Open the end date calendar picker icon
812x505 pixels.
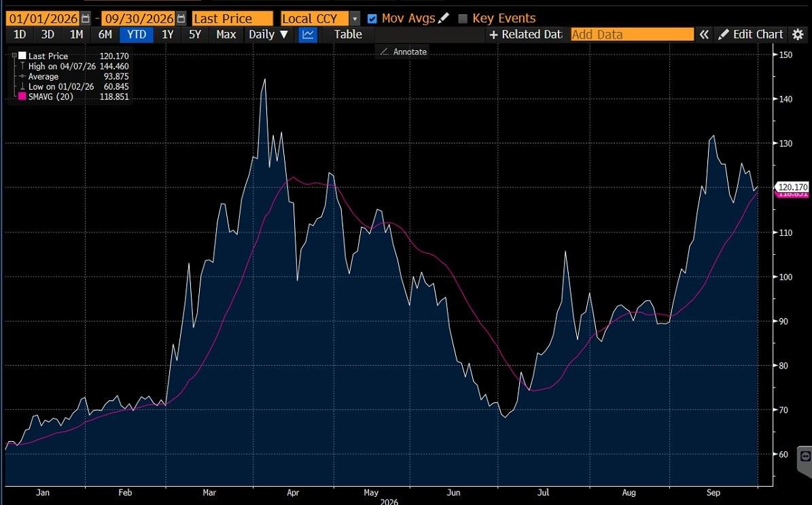click(x=181, y=18)
